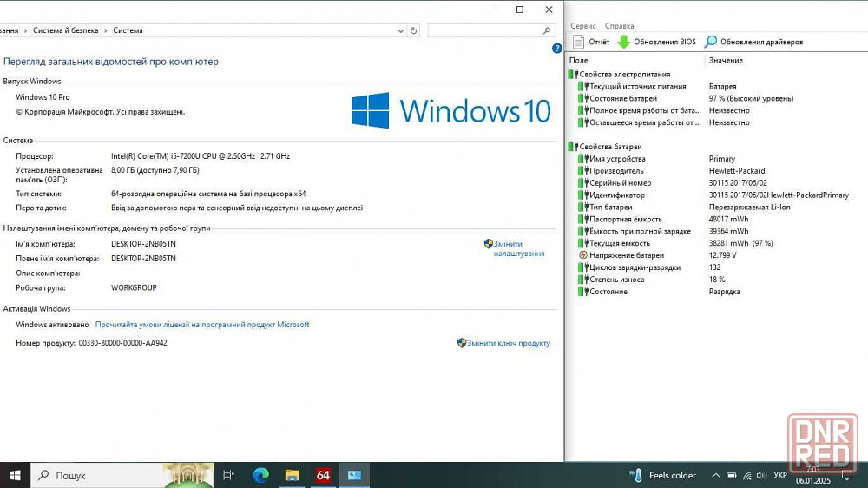Click the product ID 00330-80000-00000-AA942
This screenshot has height=488, width=868.
click(122, 344)
